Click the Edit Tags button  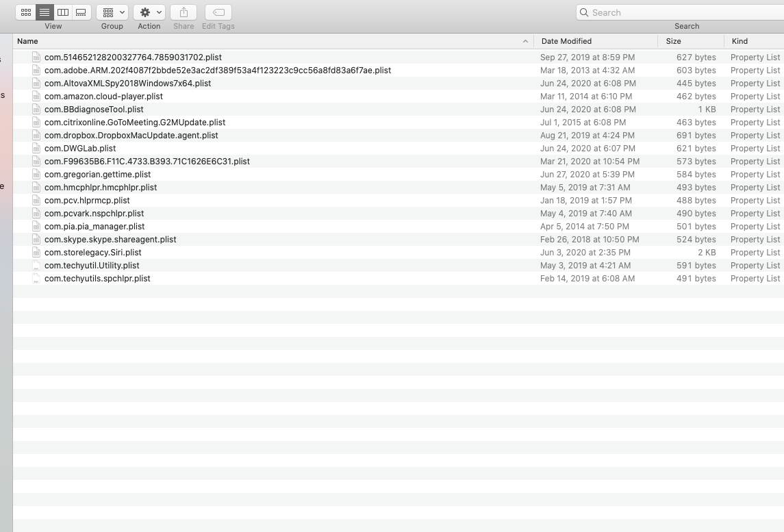pos(218,12)
